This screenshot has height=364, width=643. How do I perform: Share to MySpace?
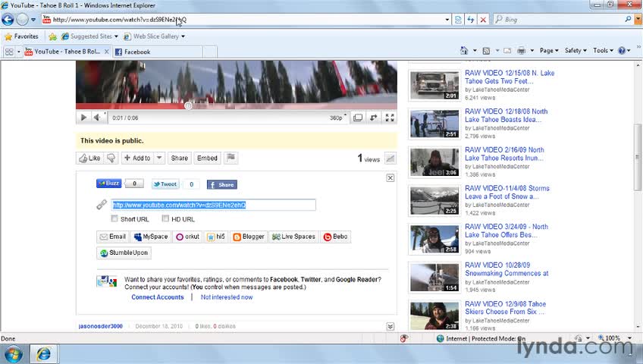tap(151, 237)
